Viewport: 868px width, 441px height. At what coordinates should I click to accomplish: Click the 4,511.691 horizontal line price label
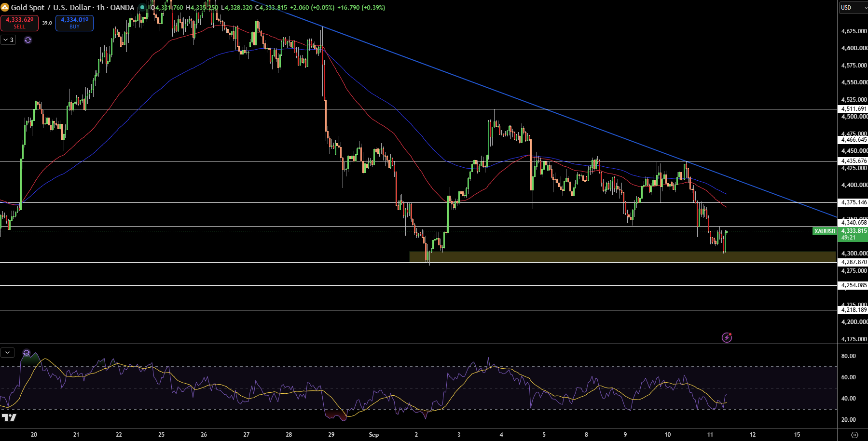[854, 109]
